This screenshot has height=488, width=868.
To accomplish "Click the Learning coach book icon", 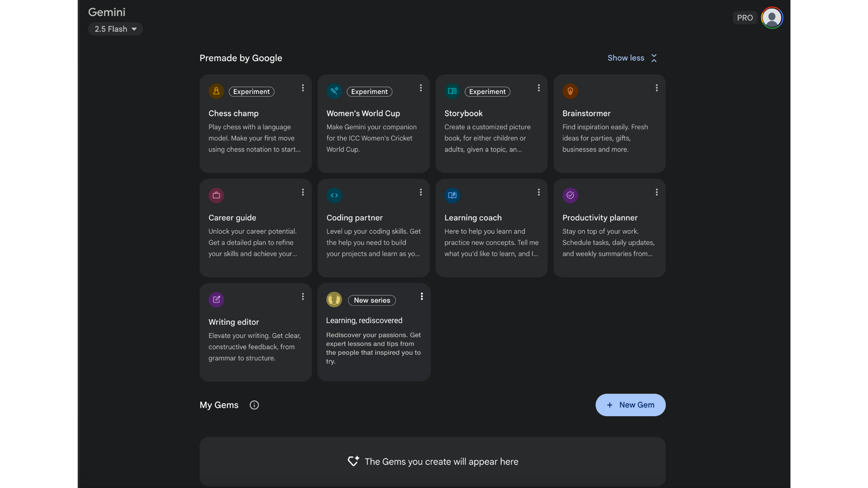I will click(x=452, y=196).
